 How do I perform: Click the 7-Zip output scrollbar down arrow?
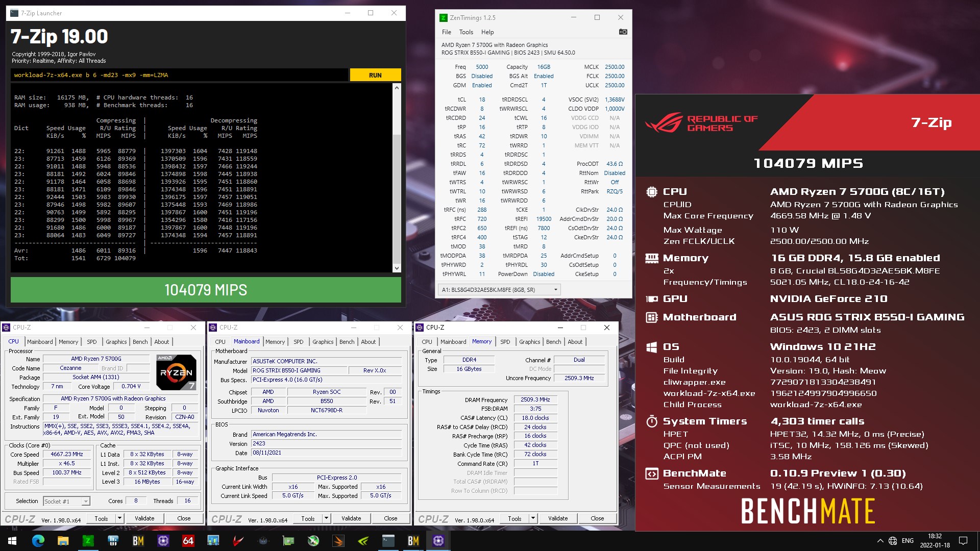[397, 268]
